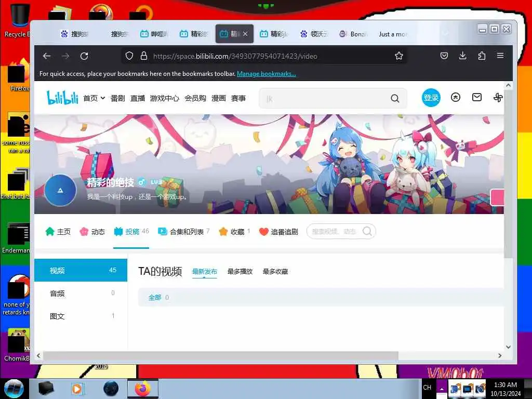Viewport: 532px width, 399px height.
Task: Open 番剧 in bilibili navigation
Action: pyautogui.click(x=118, y=98)
